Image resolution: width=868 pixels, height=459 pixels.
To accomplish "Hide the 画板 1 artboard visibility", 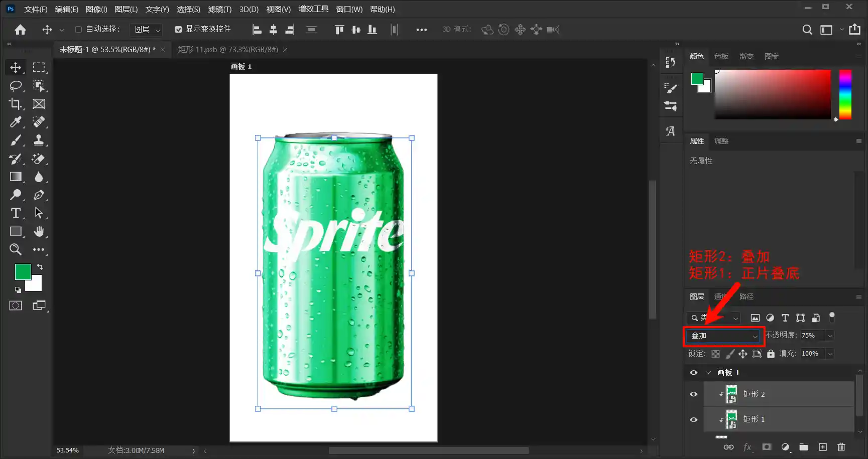I will (x=694, y=373).
